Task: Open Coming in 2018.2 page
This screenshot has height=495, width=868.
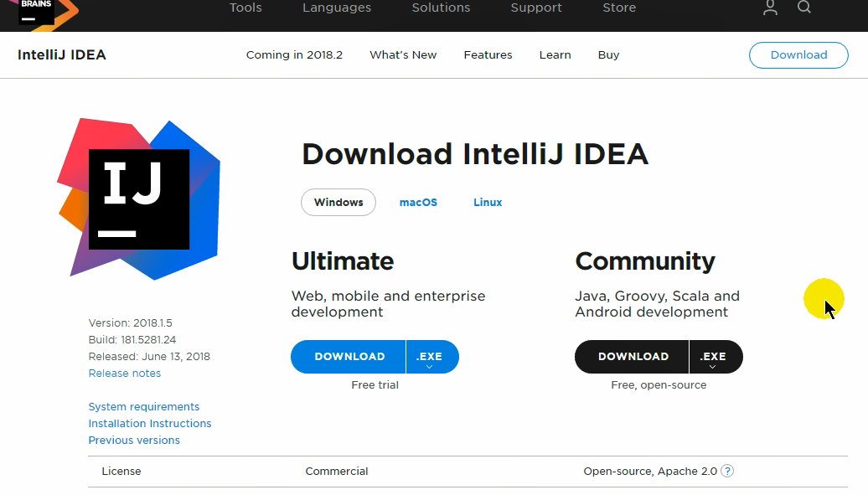Action: pos(295,54)
